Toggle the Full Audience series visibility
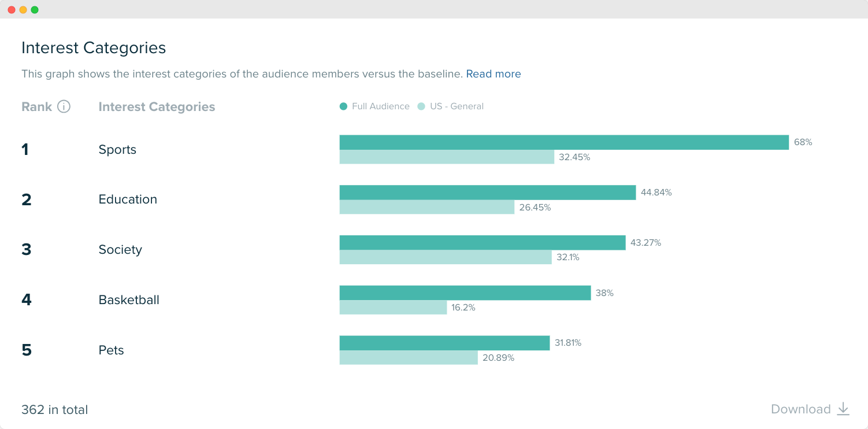Screen dimensions: 868x429 pos(374,106)
